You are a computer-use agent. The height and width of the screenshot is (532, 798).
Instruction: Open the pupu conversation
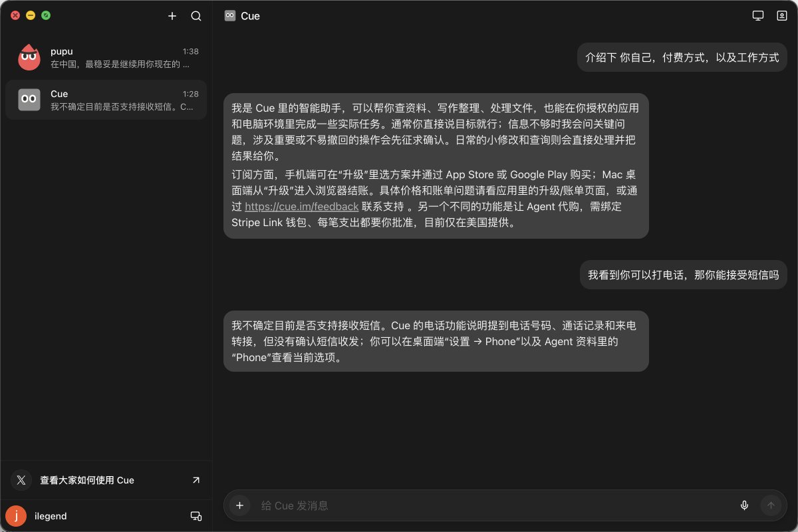click(106, 58)
